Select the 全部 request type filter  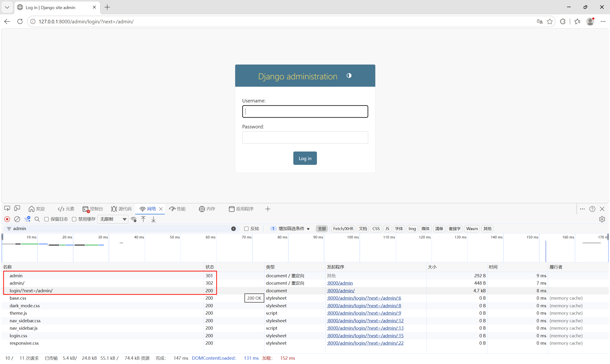coord(322,229)
